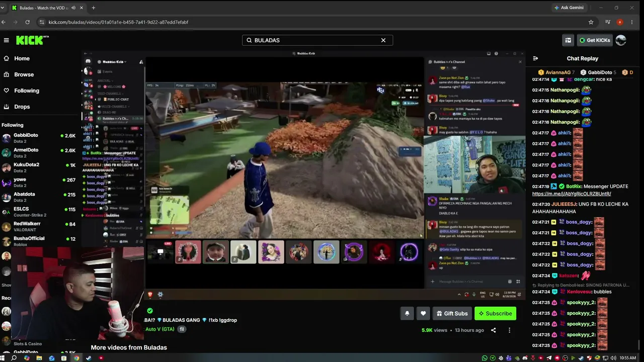Open the WhatsApp icon in the system tray
644x362 pixels.
click(x=485, y=358)
